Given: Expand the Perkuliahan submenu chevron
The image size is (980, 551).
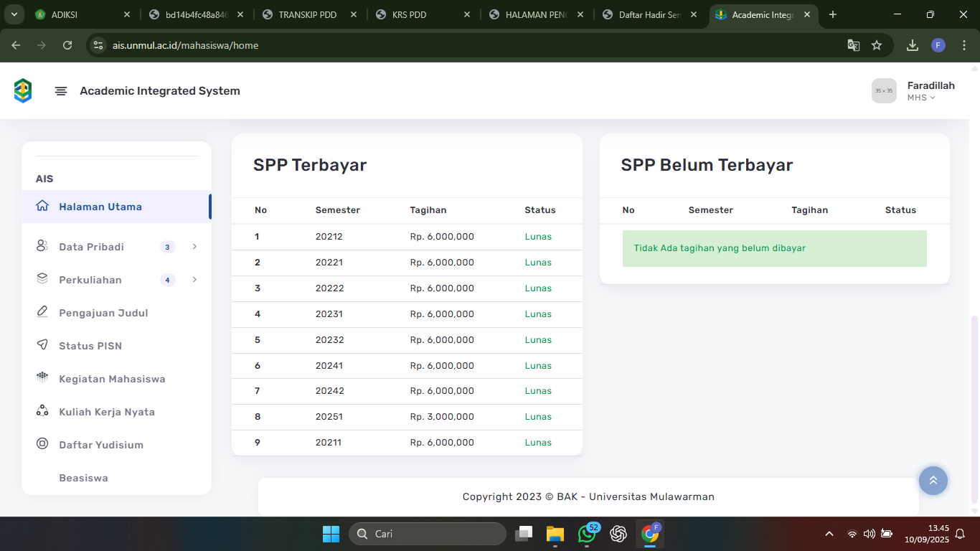Looking at the screenshot, I should [194, 280].
